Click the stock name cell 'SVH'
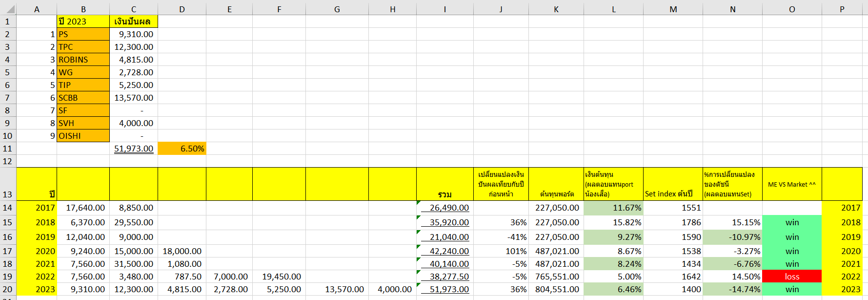Screen dimensions: 868x300 [83, 123]
